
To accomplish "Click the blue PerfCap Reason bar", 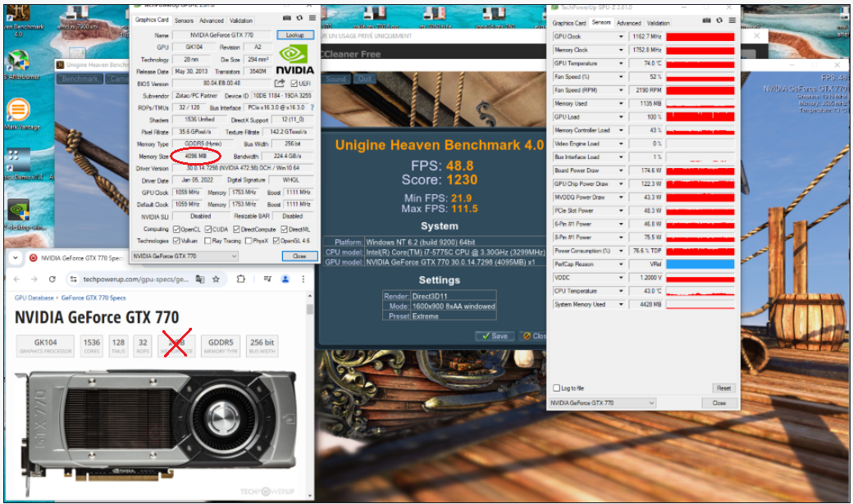I will tap(700, 264).
